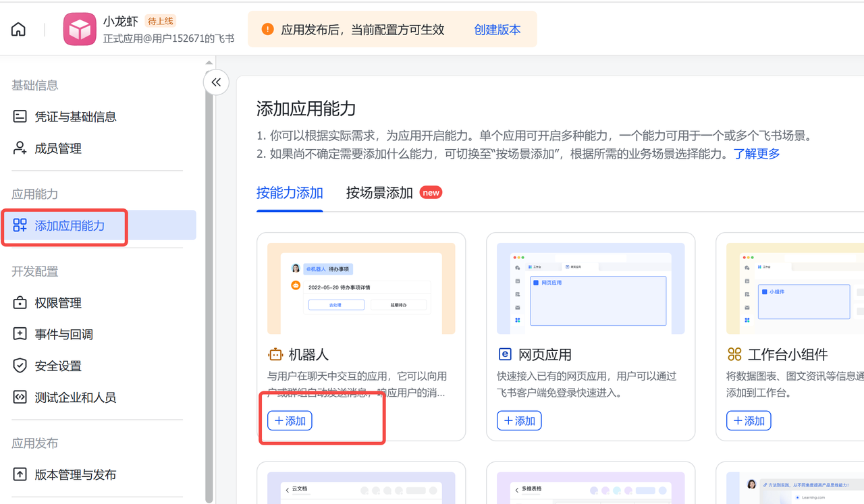Image resolution: width=864 pixels, height=504 pixels.
Task: Click the 云文档 card preview
Action: [x=361, y=488]
